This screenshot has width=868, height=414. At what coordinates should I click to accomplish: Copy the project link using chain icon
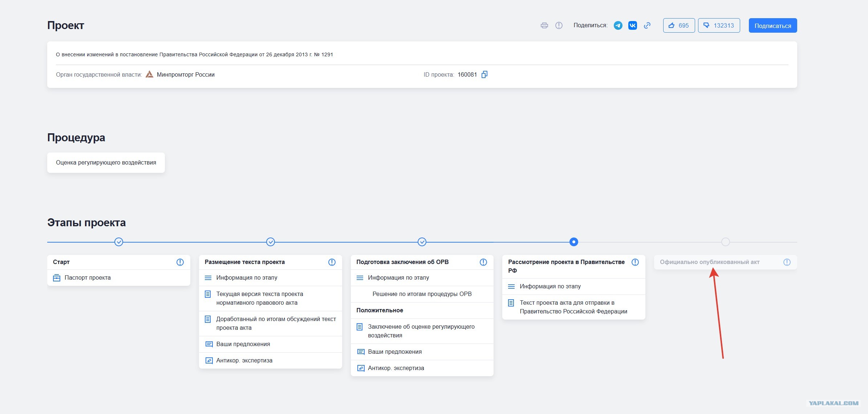[x=647, y=25]
